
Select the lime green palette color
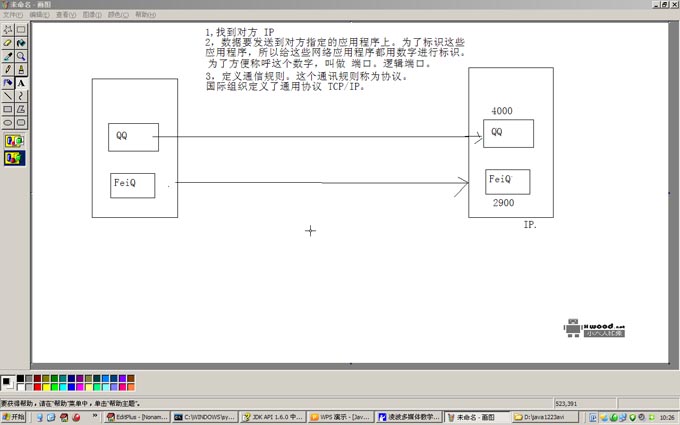tap(54, 387)
